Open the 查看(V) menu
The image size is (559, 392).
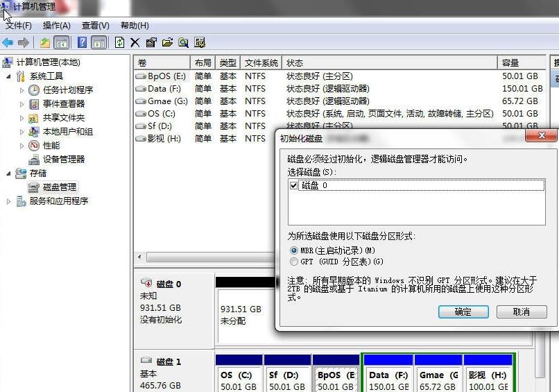pyautogui.click(x=96, y=26)
